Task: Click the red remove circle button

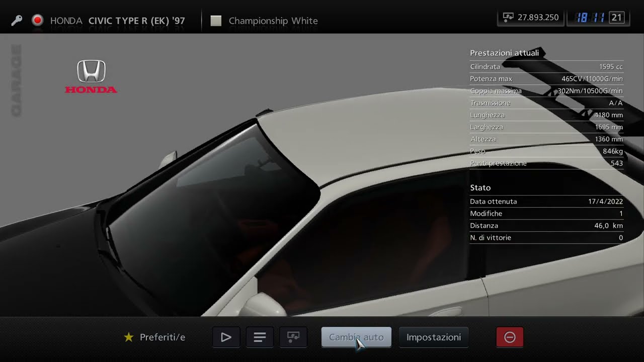Action: pos(510,337)
